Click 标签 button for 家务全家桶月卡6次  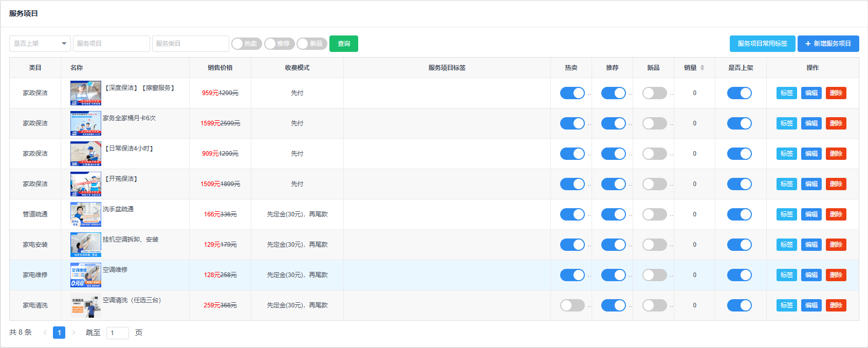click(x=786, y=123)
